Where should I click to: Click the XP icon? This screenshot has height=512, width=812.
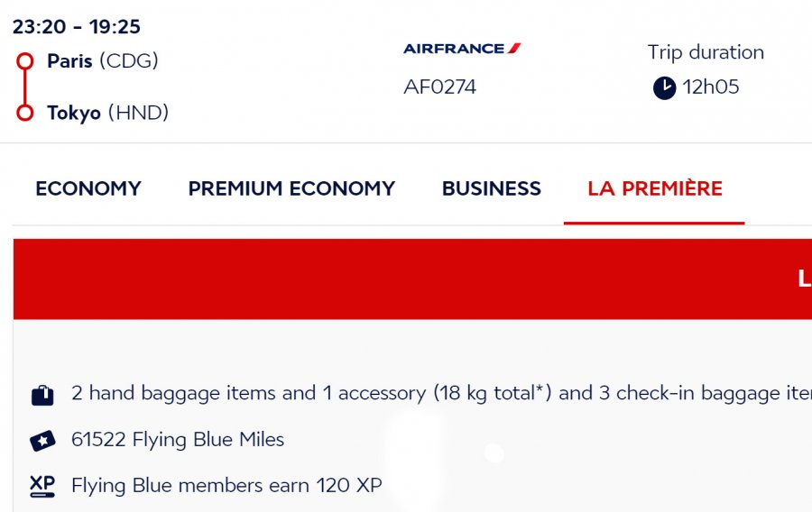42,486
